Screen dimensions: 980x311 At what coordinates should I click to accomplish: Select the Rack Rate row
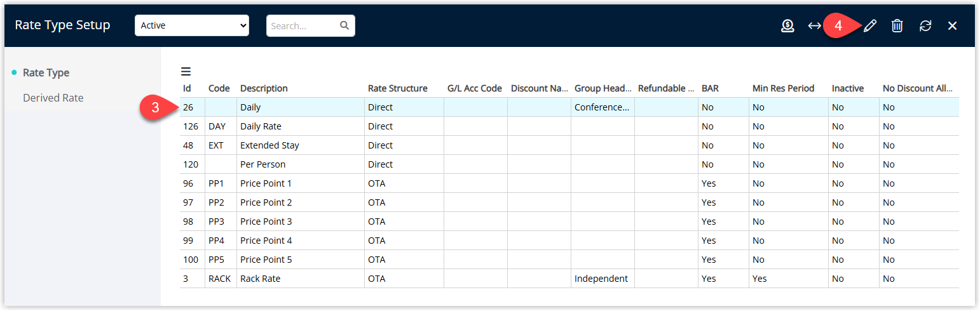click(569, 279)
